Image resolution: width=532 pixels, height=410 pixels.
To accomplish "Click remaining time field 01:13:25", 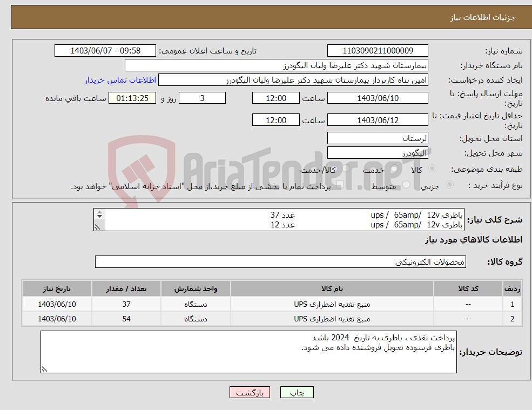I will point(132,98).
